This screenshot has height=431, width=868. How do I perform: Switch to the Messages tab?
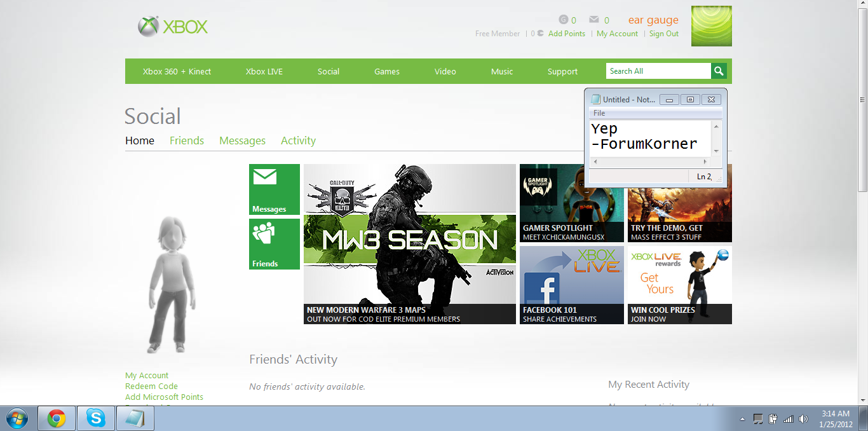(242, 140)
